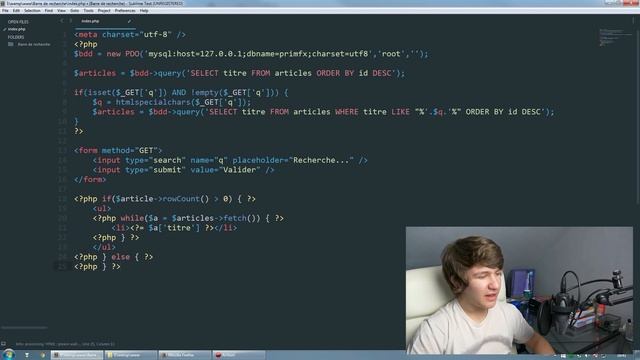Image resolution: width=640 pixels, height=360 pixels.
Task: Expand the Barre de recherche folder
Action: 34,44
